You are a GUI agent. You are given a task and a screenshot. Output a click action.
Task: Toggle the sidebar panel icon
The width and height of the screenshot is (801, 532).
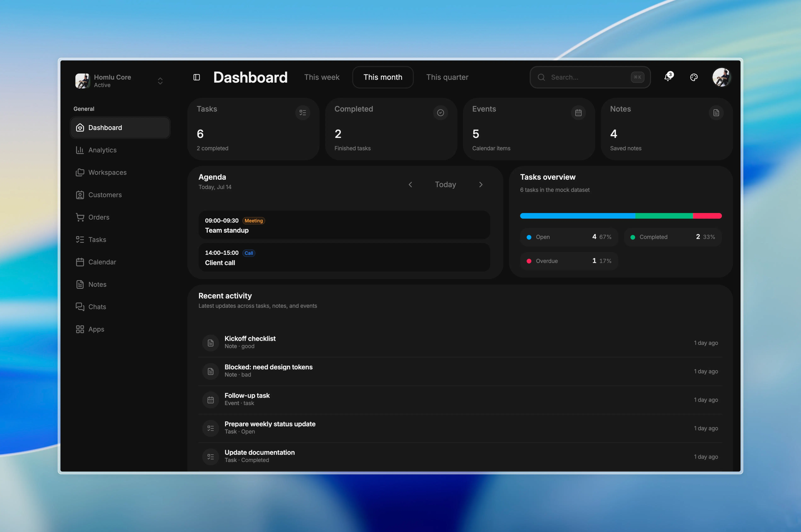click(x=196, y=77)
